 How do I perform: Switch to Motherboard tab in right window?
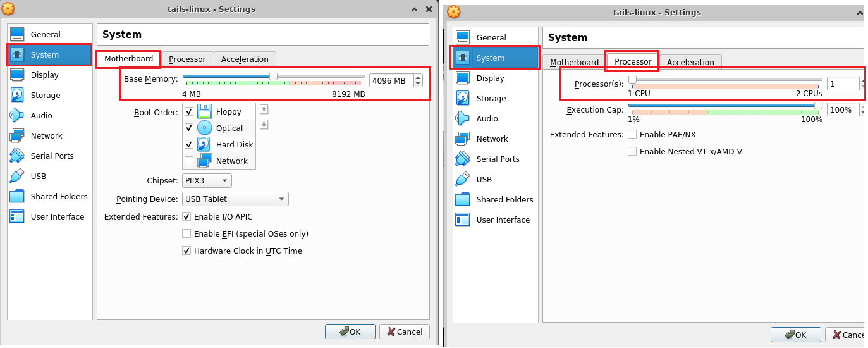tap(574, 62)
